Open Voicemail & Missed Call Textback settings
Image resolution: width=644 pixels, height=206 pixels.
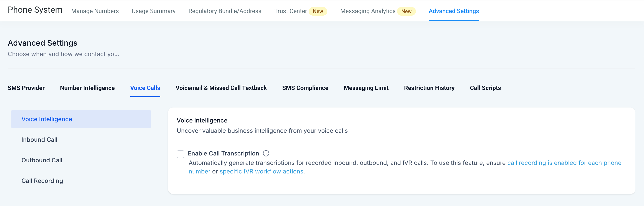tap(221, 88)
